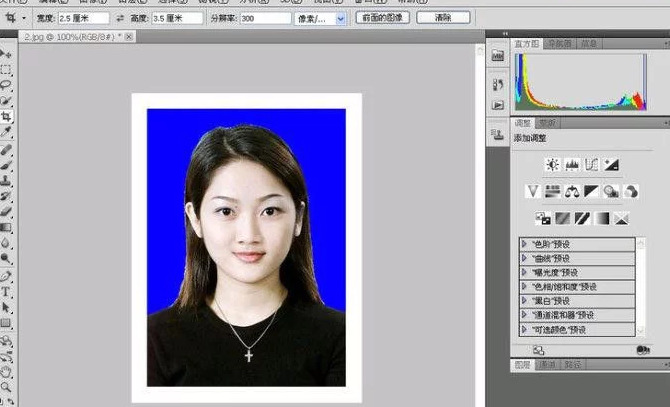The width and height of the screenshot is (670, 407).
Task: Select the Path Selection tool
Action: pyautogui.click(x=6, y=307)
